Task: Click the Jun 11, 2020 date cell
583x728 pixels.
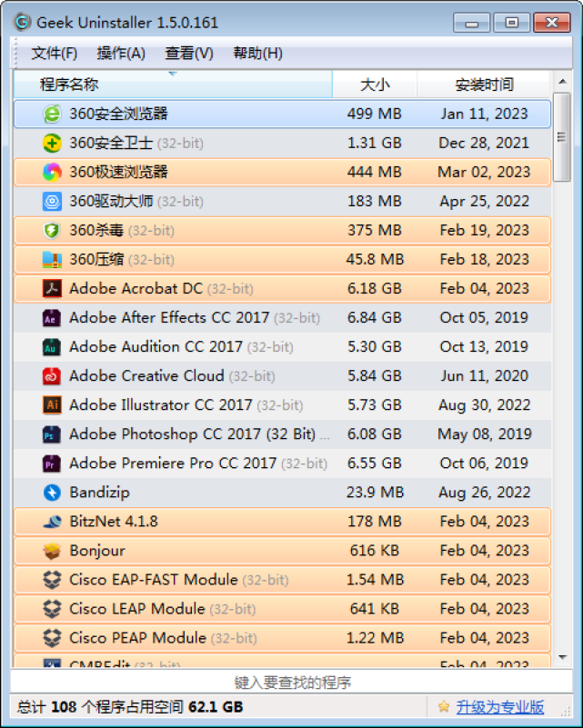Action: [x=485, y=376]
